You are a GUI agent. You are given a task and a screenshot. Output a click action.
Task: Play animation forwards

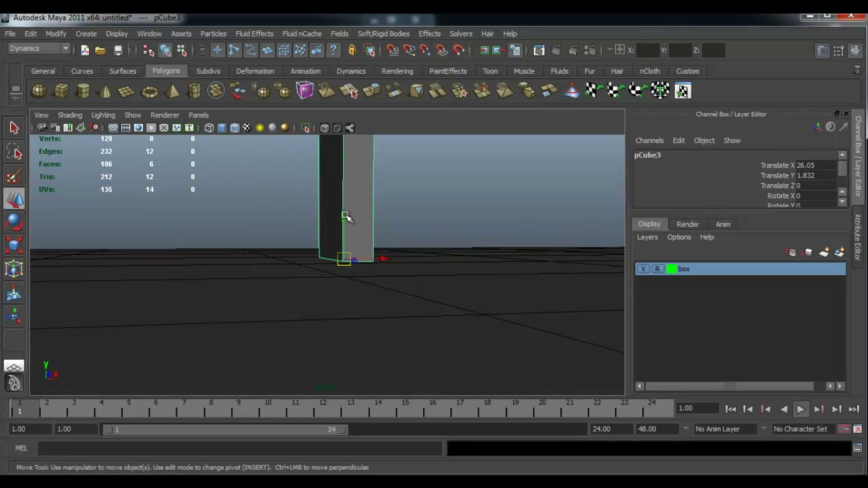click(801, 409)
